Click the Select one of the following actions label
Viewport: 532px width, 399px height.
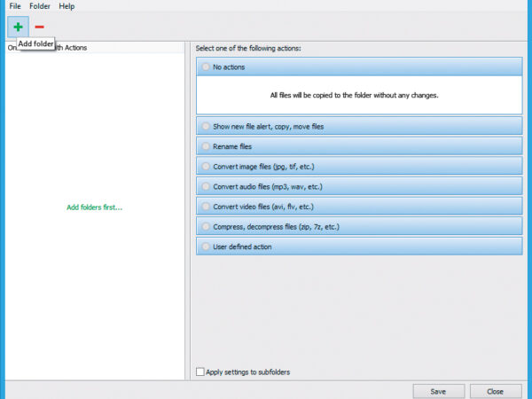click(248, 48)
